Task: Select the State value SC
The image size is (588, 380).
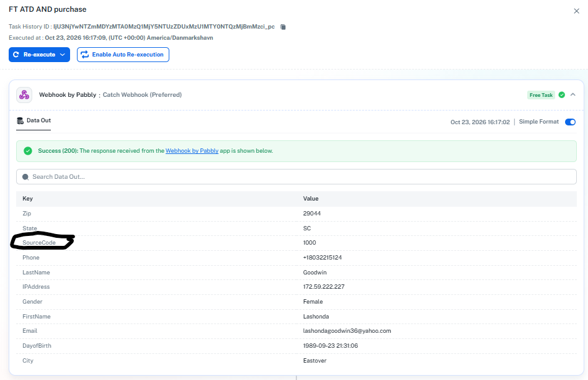Action: coord(307,228)
